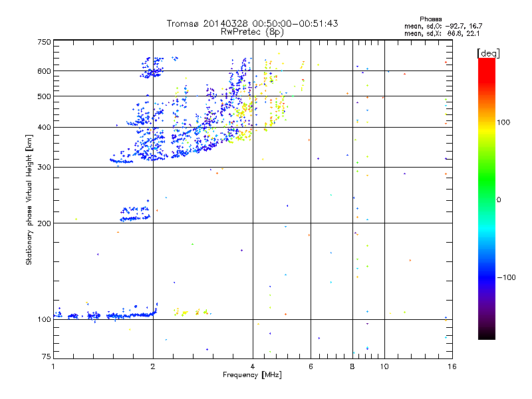Click the y-axis tick label '100'
532x399 pixels.
tap(44, 320)
